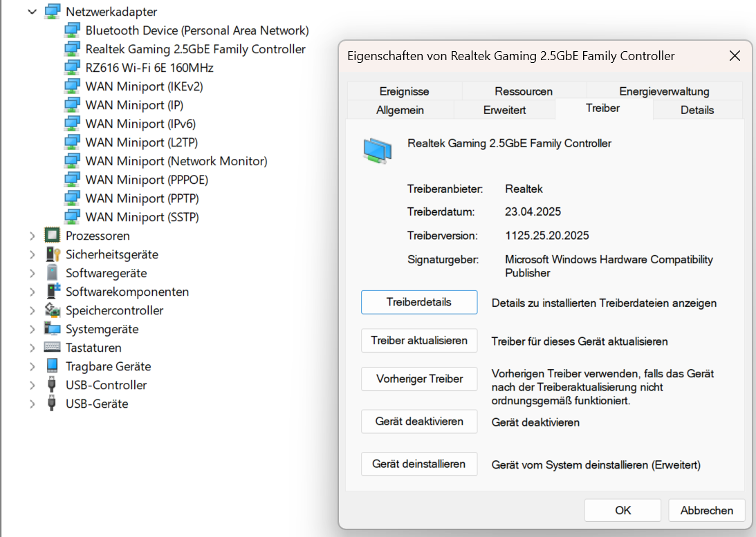Switch to the Details tab
Viewport: 756px width, 537px height.
(697, 110)
